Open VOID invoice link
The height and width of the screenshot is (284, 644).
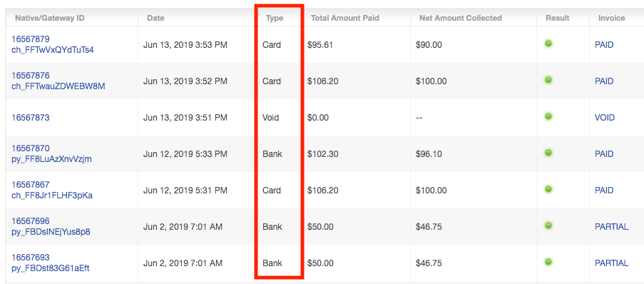pos(605,118)
